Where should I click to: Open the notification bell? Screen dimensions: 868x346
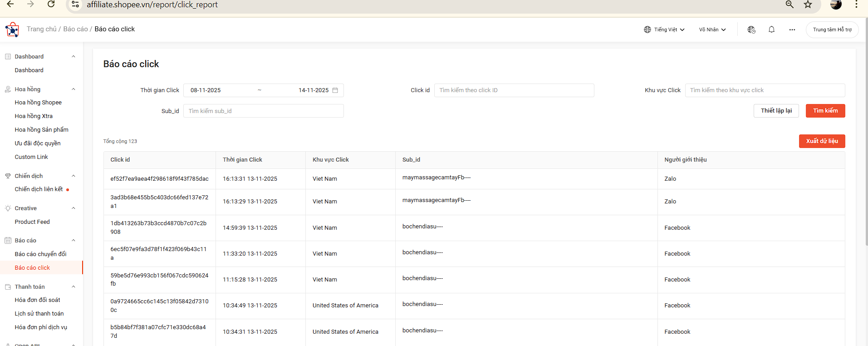(771, 30)
